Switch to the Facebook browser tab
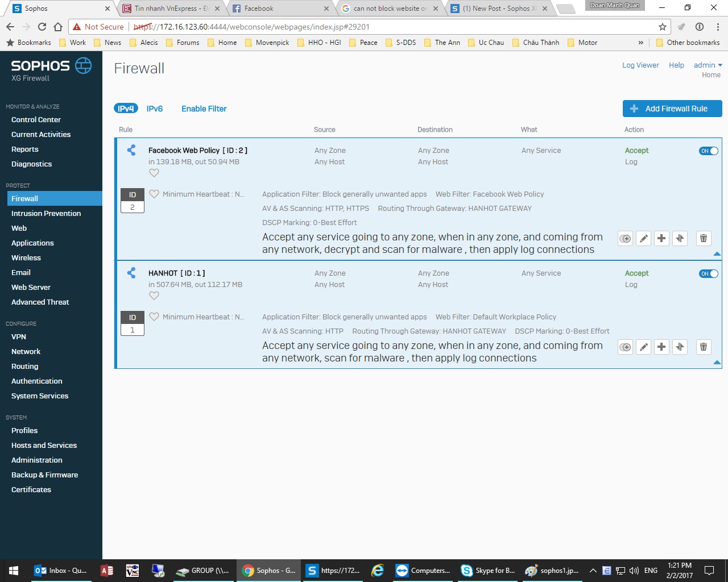This screenshot has height=582, width=728. tap(280, 9)
